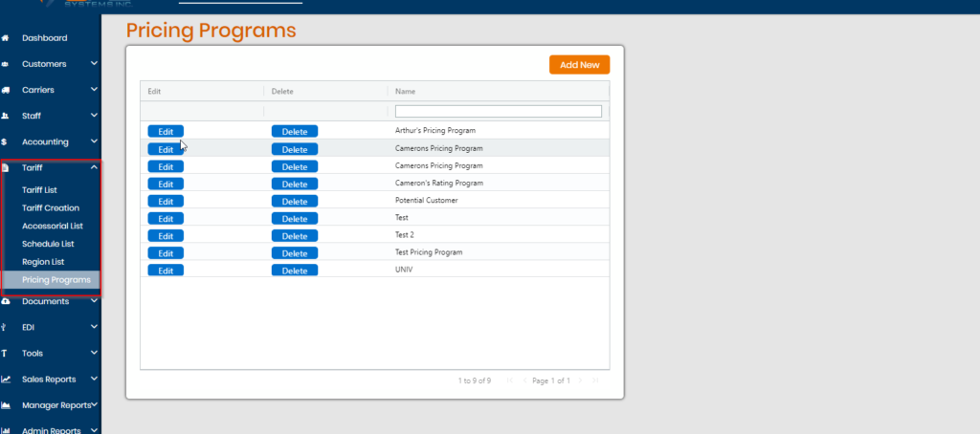Open the Schedule List page
Viewport: 980px width, 434px height.
coord(48,244)
